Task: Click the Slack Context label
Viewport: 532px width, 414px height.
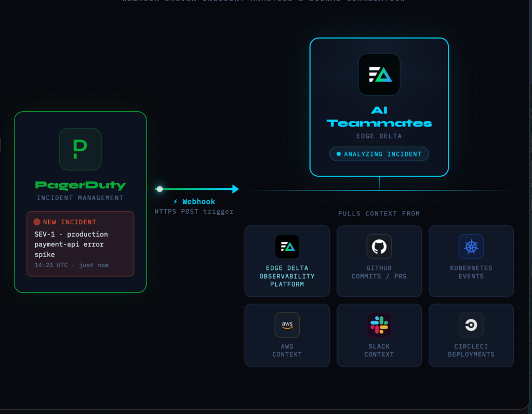Action: click(379, 350)
